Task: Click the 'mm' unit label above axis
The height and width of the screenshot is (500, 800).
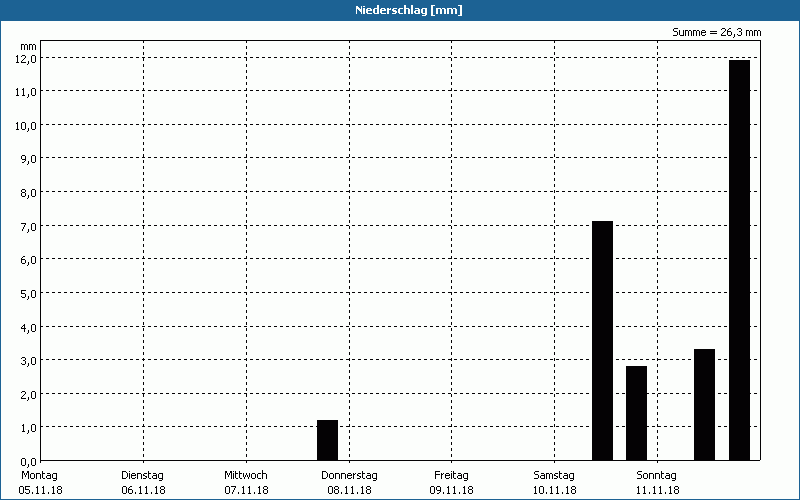Action: [31, 46]
